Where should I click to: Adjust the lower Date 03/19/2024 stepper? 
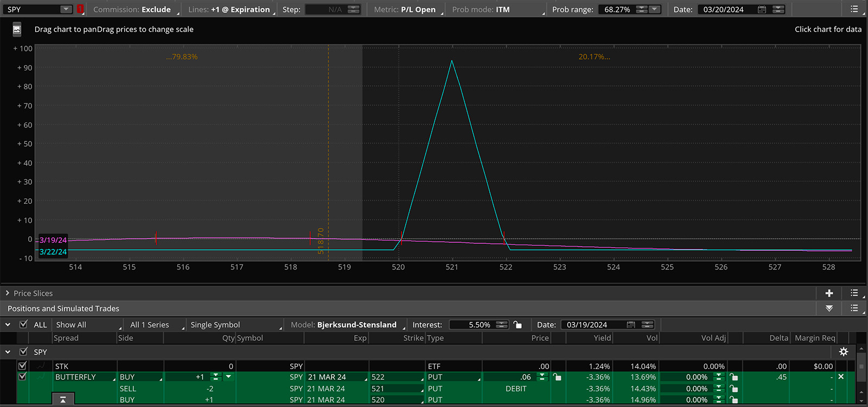(647, 325)
